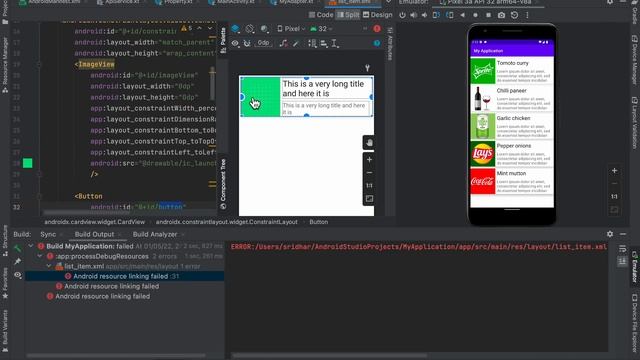Open the Component Tree side panel

(223, 184)
